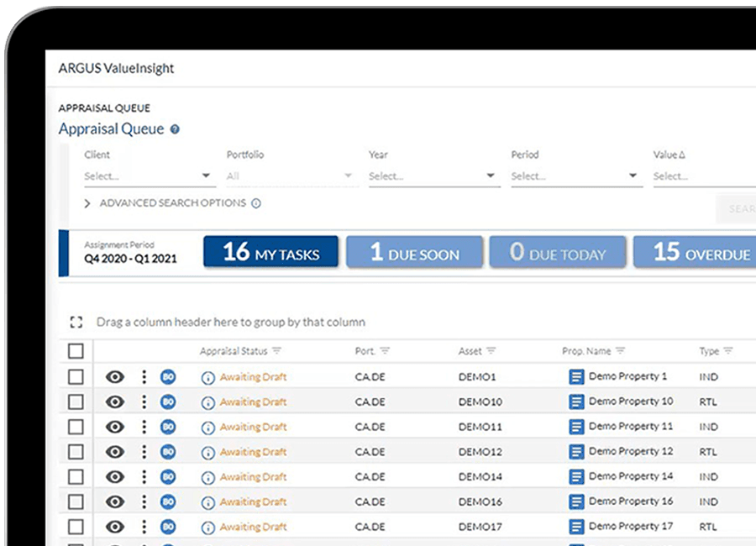Click the blue BO badge for DEMO11

pyautogui.click(x=168, y=427)
